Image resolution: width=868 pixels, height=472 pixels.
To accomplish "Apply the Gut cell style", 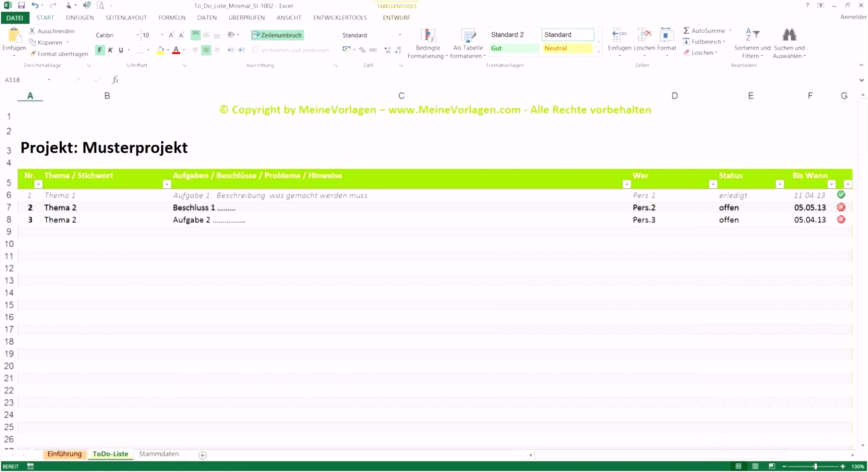I will 513,48.
